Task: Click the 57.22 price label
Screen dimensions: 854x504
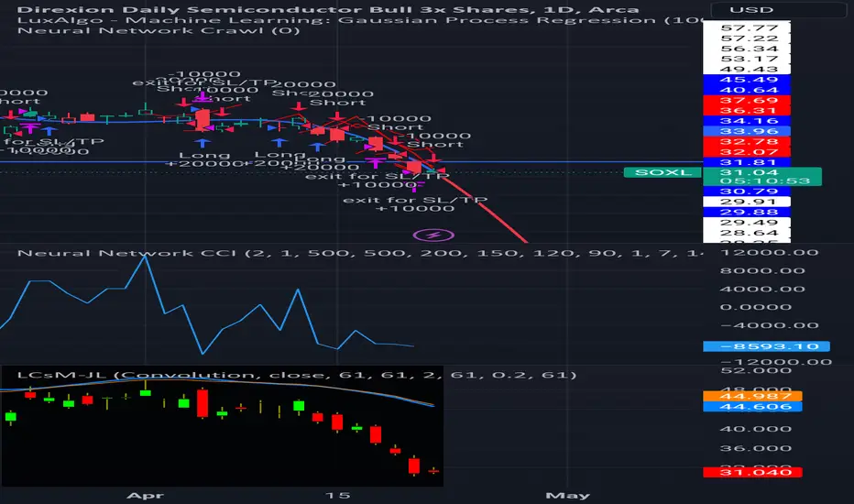Action: (x=749, y=38)
